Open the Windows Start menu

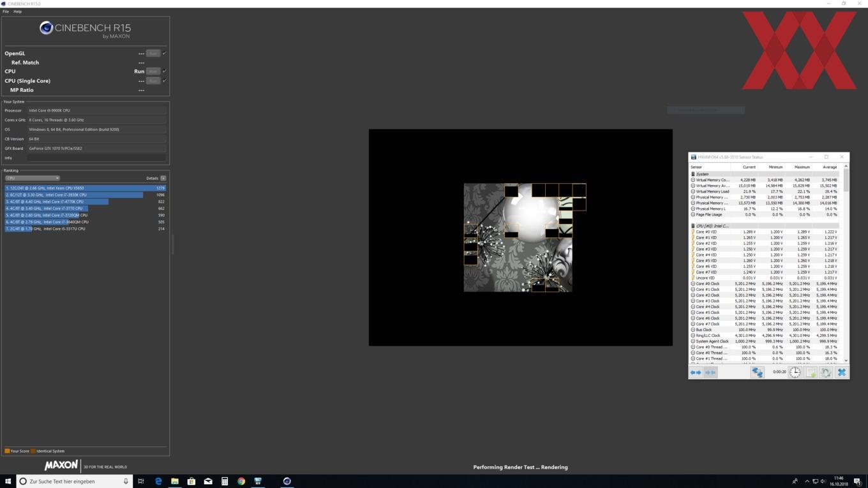click(x=8, y=481)
